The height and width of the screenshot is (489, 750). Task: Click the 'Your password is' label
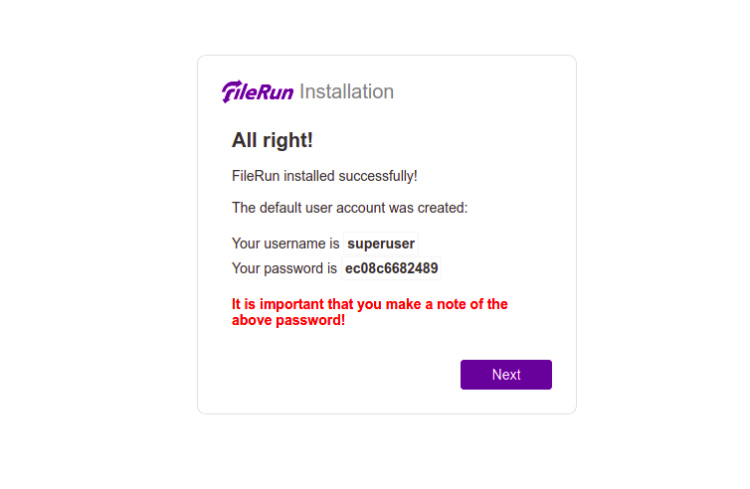point(284,268)
